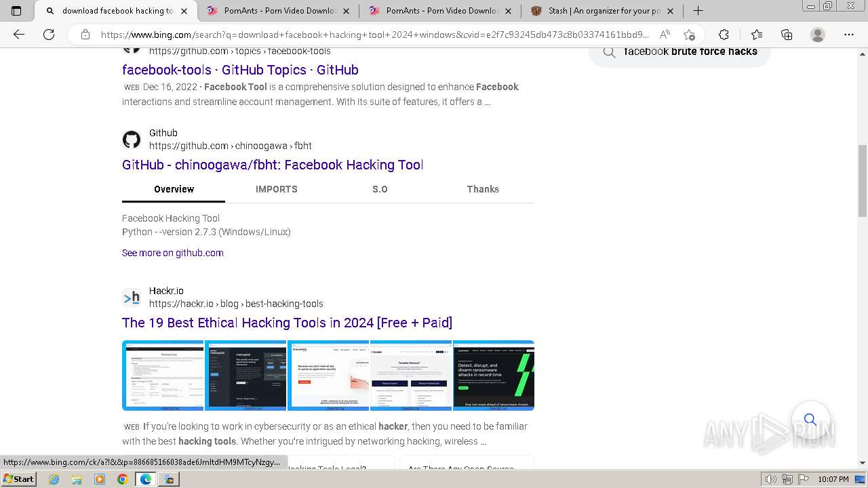868x488 pixels.
Task: Click the volume speaker tray icon
Action: point(771,479)
